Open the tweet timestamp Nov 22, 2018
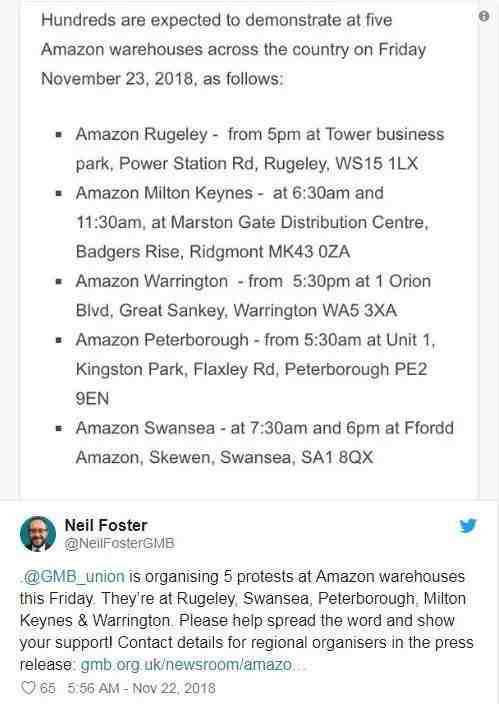Screen dimensions: 499x704 tap(141, 688)
